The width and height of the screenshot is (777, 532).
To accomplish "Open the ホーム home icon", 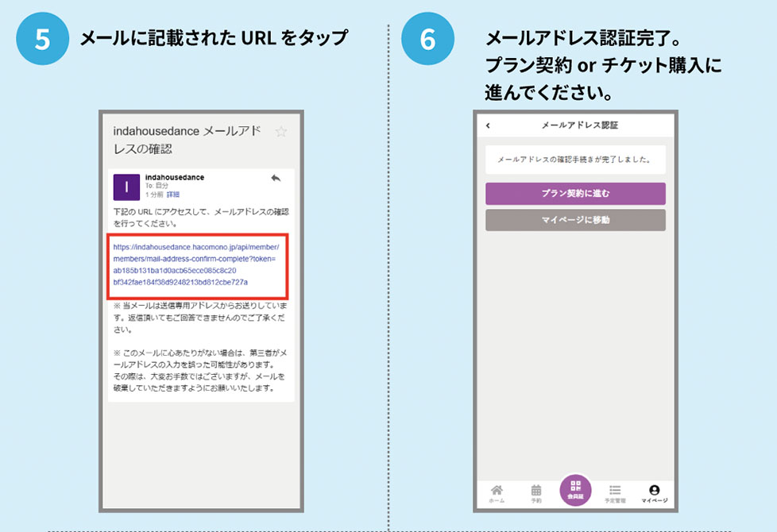I will pos(497,493).
